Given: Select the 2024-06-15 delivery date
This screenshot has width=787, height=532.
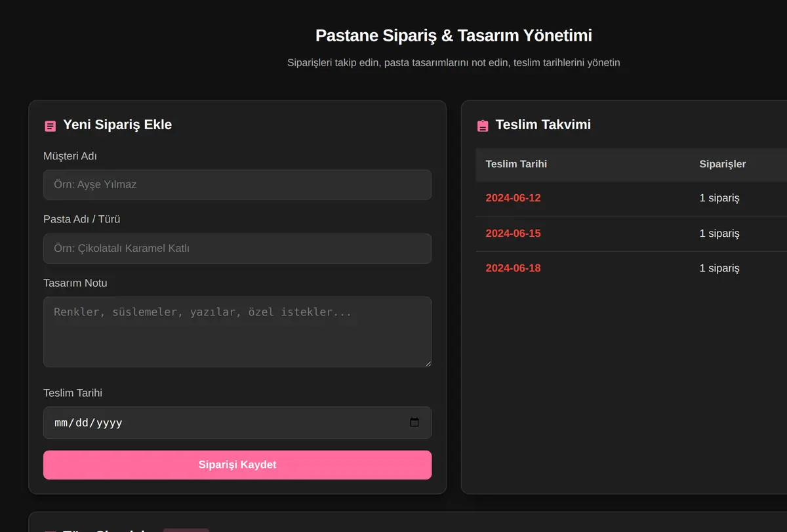Looking at the screenshot, I should pyautogui.click(x=514, y=234).
